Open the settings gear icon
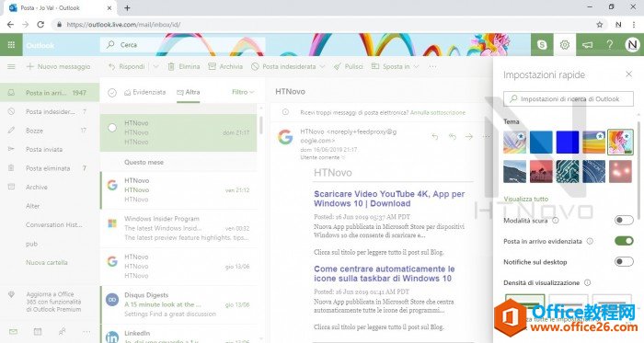 click(565, 45)
